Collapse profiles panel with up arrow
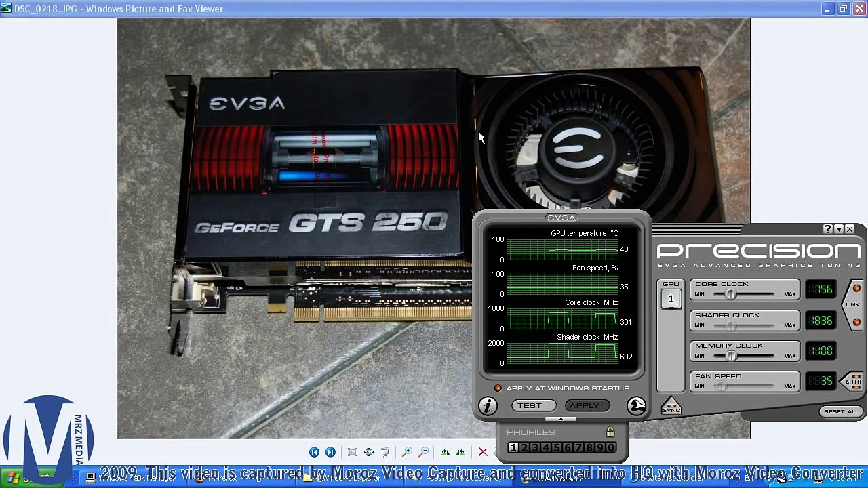 [561, 419]
